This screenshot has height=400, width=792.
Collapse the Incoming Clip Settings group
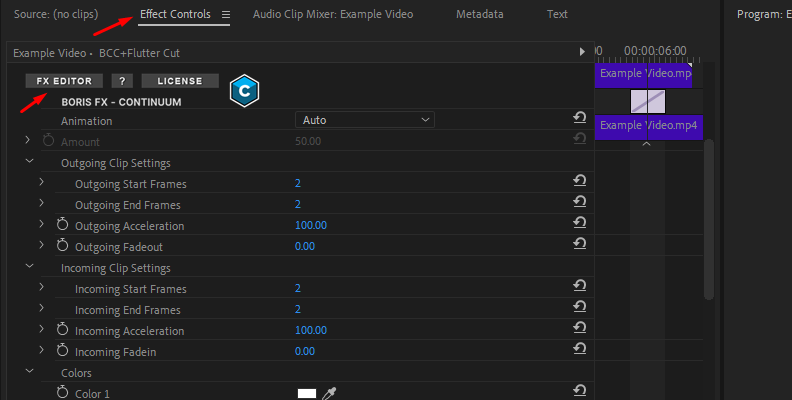pyautogui.click(x=29, y=267)
